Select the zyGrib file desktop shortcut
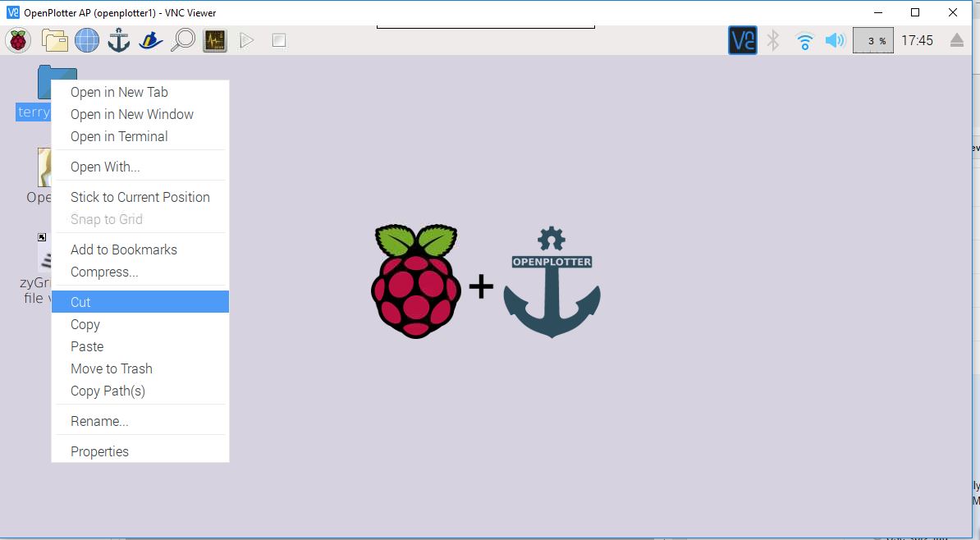Viewport: 980px width, 540px height. (40, 261)
